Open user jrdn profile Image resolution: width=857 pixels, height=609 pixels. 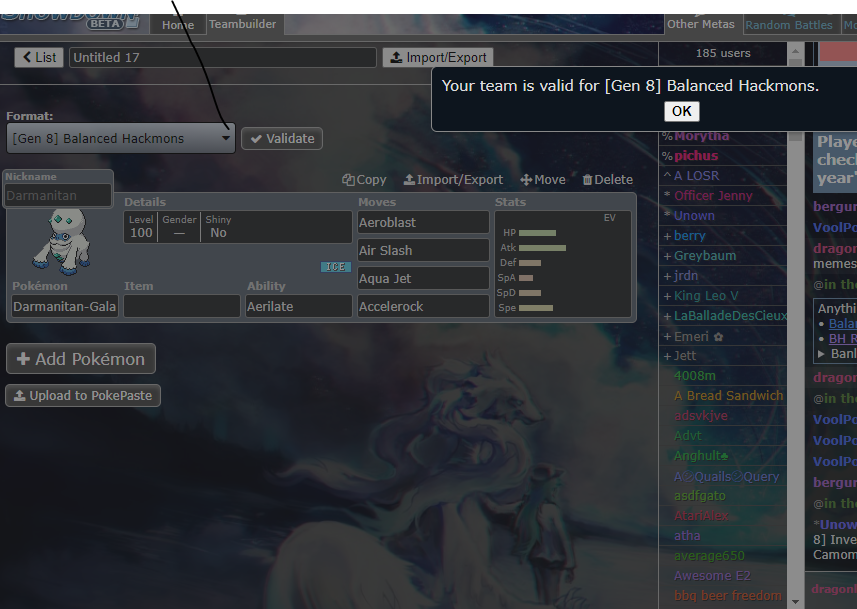686,276
